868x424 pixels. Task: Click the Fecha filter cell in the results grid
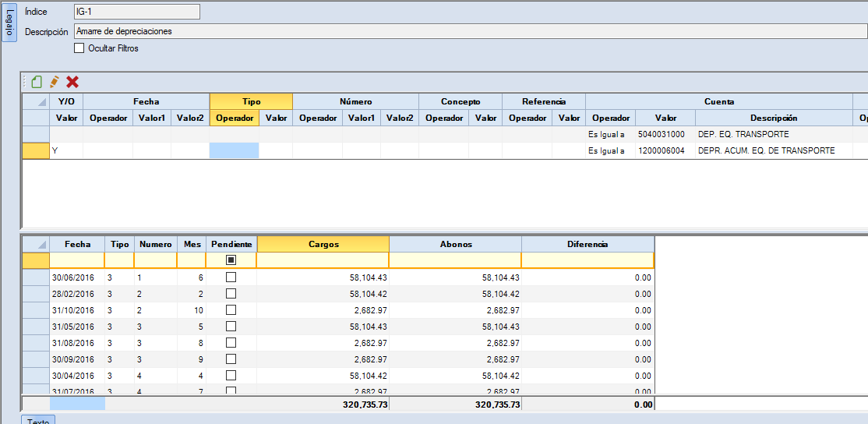(x=77, y=260)
